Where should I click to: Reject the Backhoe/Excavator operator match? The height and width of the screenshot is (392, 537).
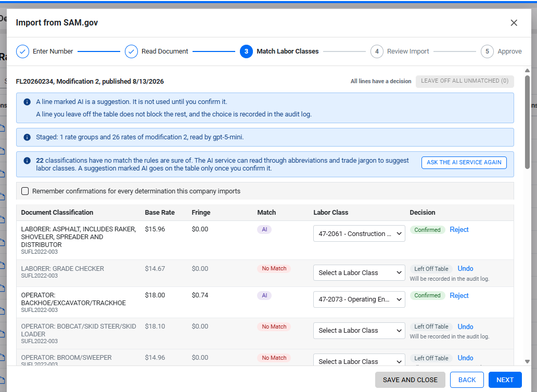coord(459,295)
